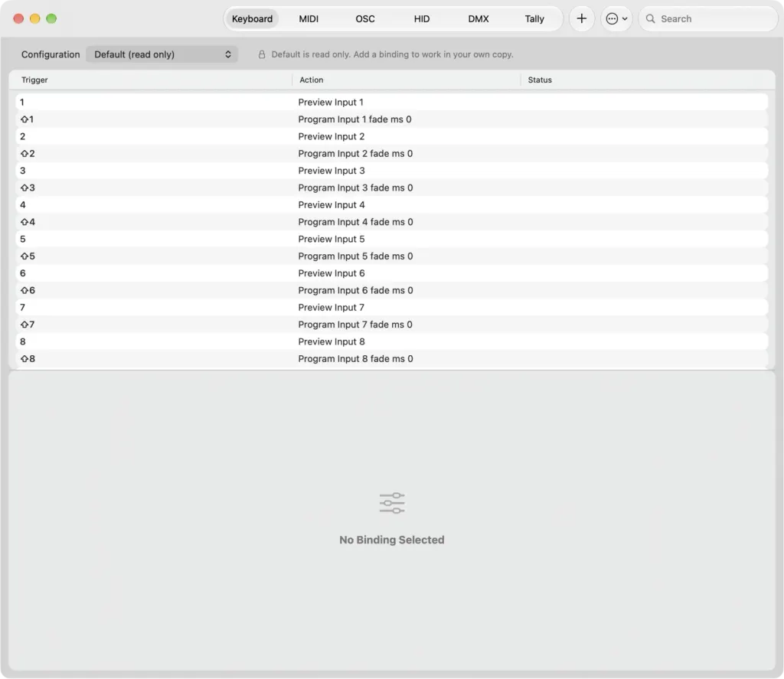This screenshot has width=784, height=679.
Task: Switch to the OSC tab
Action: [x=365, y=19]
